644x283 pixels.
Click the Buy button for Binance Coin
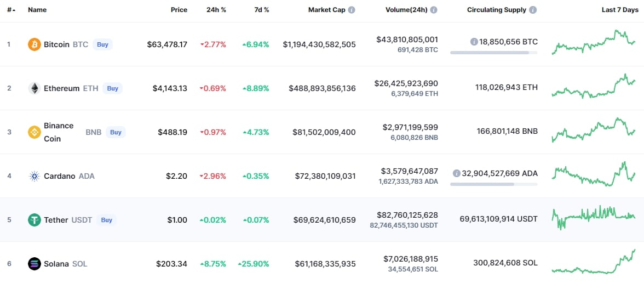click(116, 132)
